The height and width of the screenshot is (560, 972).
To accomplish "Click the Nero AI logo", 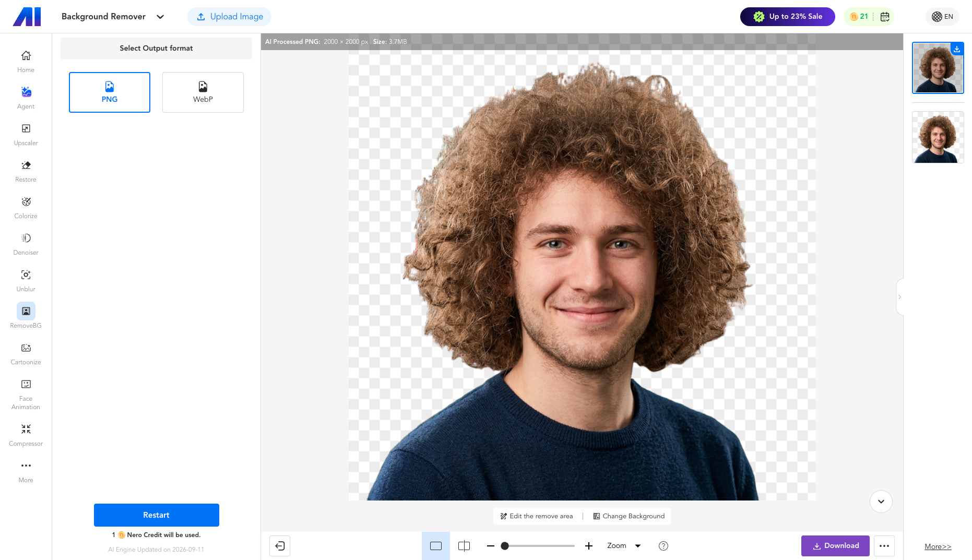I will point(27,17).
